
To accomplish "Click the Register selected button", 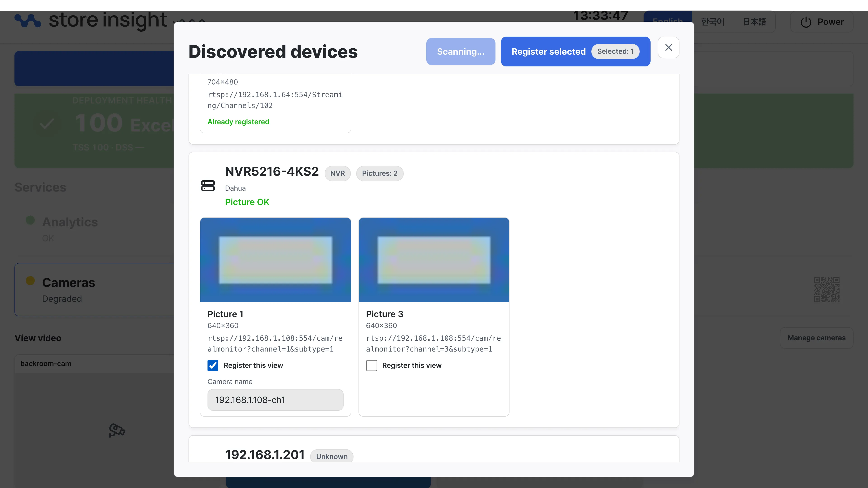I will coord(575,52).
